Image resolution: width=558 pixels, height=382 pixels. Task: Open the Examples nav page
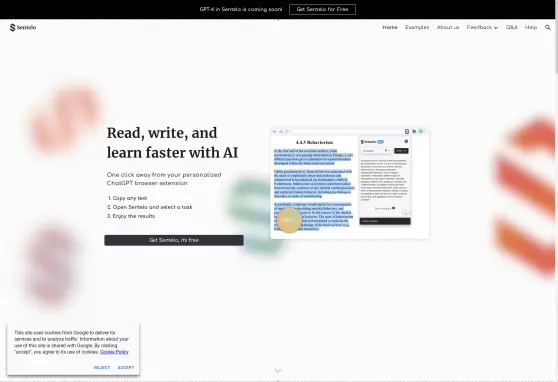(x=417, y=27)
